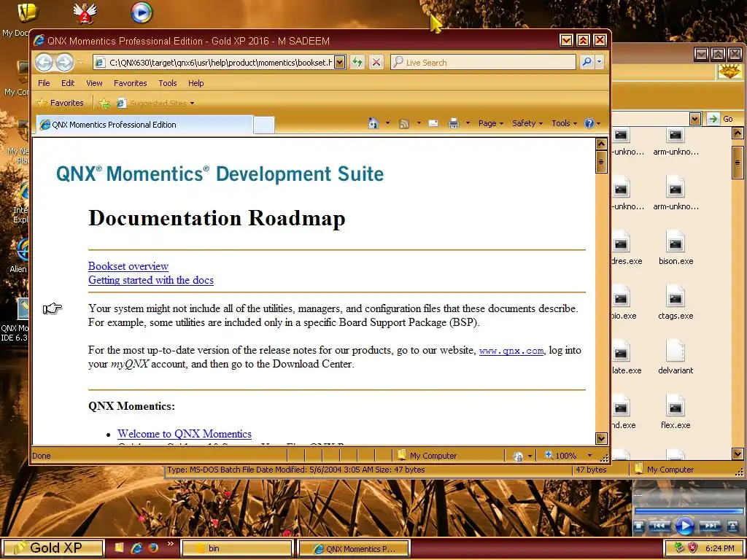This screenshot has height=560, width=747.
Task: Stop loading with the red X icon
Action: pyautogui.click(x=376, y=62)
